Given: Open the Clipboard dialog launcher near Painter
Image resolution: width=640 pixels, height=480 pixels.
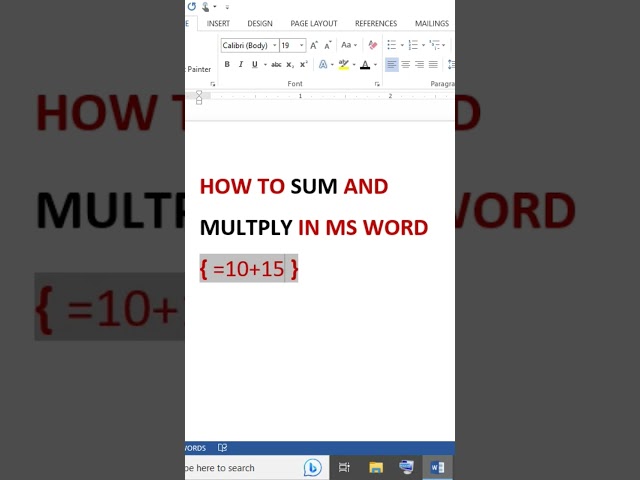Looking at the screenshot, I should pyautogui.click(x=213, y=84).
